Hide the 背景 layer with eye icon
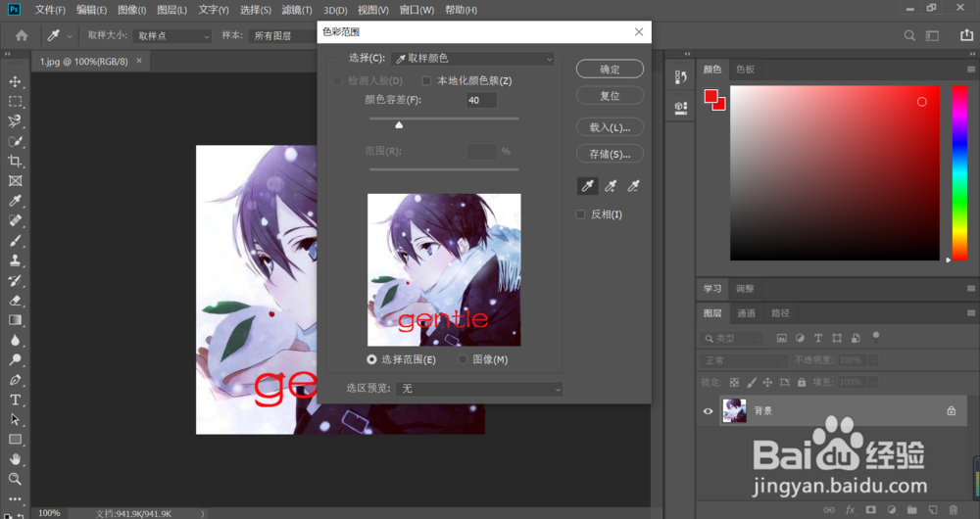Image resolution: width=980 pixels, height=519 pixels. [709, 411]
